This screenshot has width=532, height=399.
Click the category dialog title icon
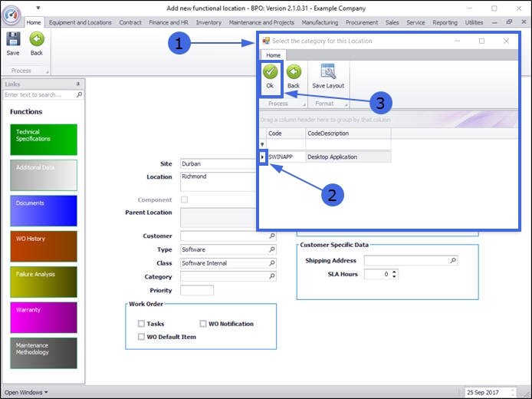tap(266, 41)
